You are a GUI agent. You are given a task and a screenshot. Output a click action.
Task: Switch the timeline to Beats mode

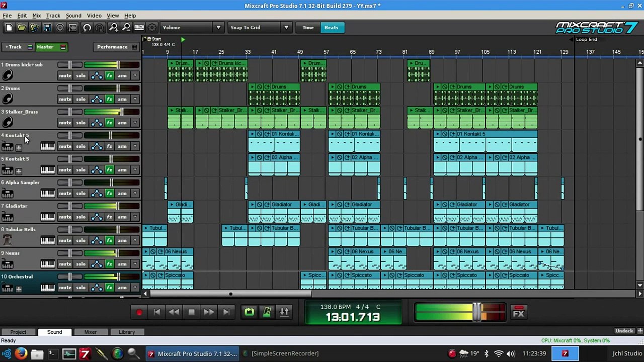[x=331, y=28]
